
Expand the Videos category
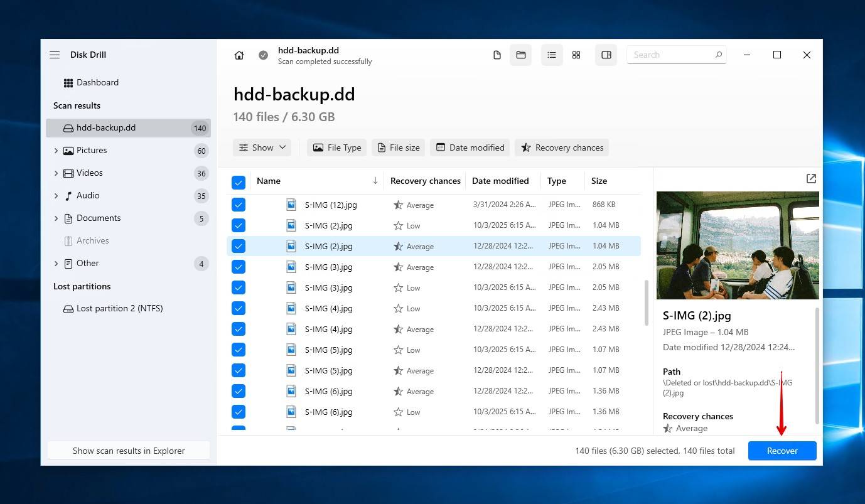point(56,173)
